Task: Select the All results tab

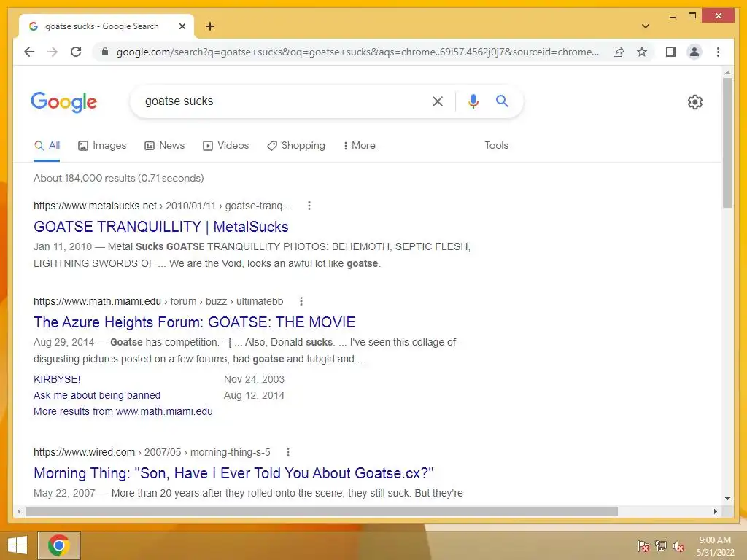Action: point(47,146)
